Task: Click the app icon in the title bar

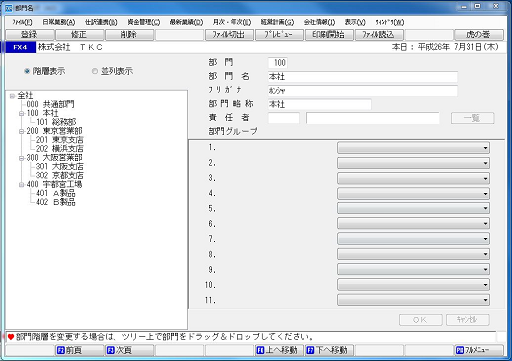Action: [9, 7]
